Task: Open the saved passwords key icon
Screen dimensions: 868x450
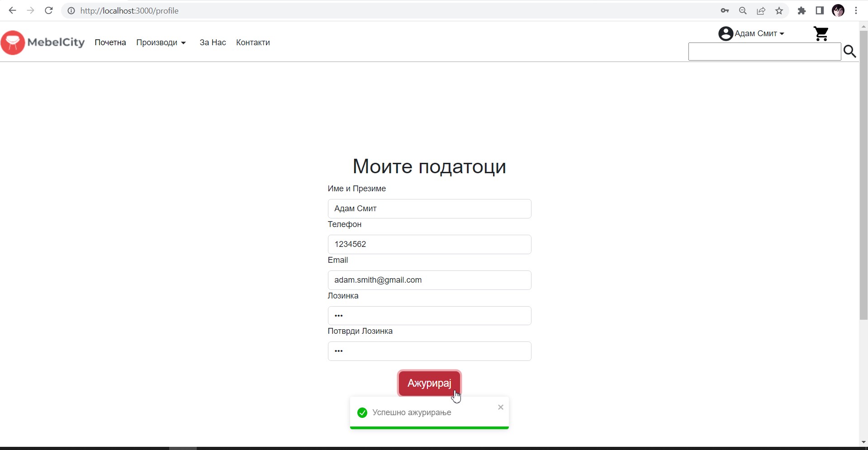Action: pos(725,11)
